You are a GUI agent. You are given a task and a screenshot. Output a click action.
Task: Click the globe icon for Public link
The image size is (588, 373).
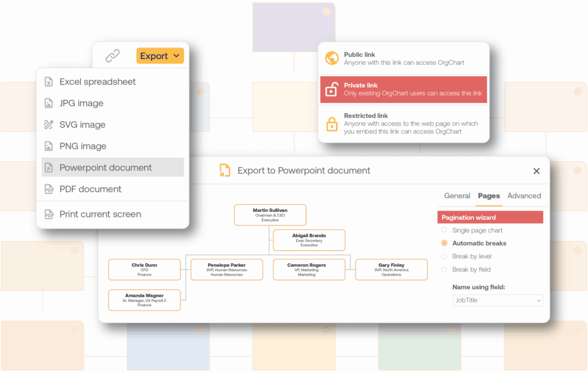[x=331, y=59]
